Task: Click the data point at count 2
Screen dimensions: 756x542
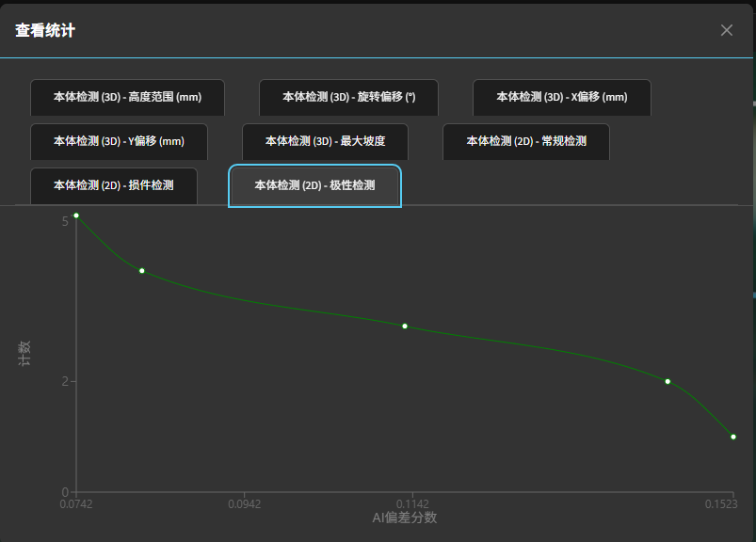Action: pos(668,381)
